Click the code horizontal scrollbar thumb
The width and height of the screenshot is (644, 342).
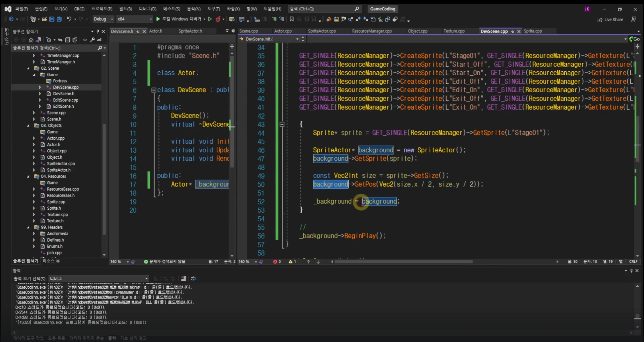(x=404, y=262)
